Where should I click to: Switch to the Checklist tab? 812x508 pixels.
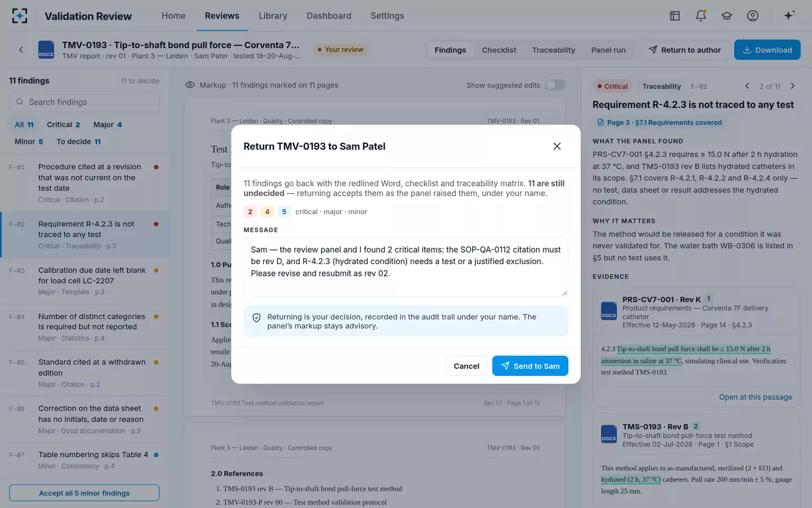pos(499,50)
